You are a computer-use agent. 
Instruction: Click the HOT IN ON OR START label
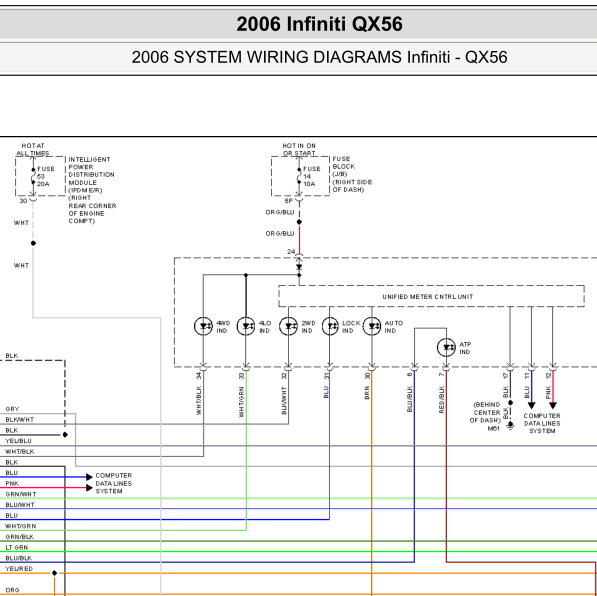click(299, 149)
